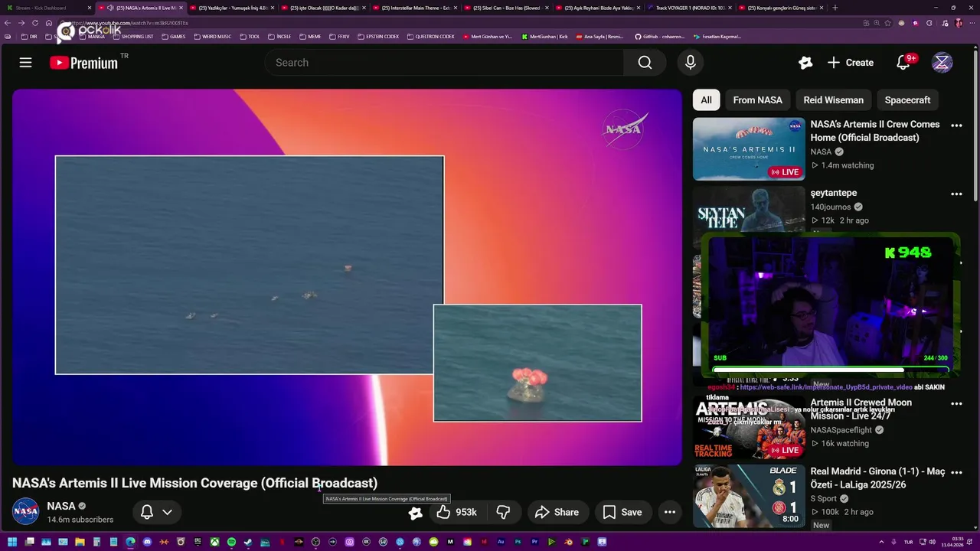Open şeytantepe video title

pos(834,193)
